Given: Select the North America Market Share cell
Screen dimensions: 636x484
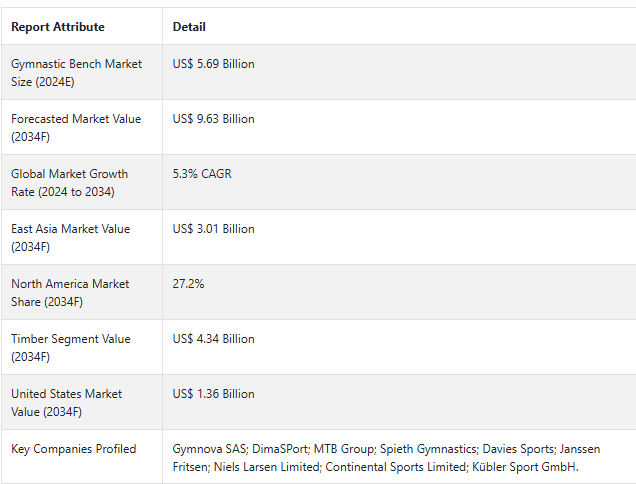Looking at the screenshot, I should [70, 292].
